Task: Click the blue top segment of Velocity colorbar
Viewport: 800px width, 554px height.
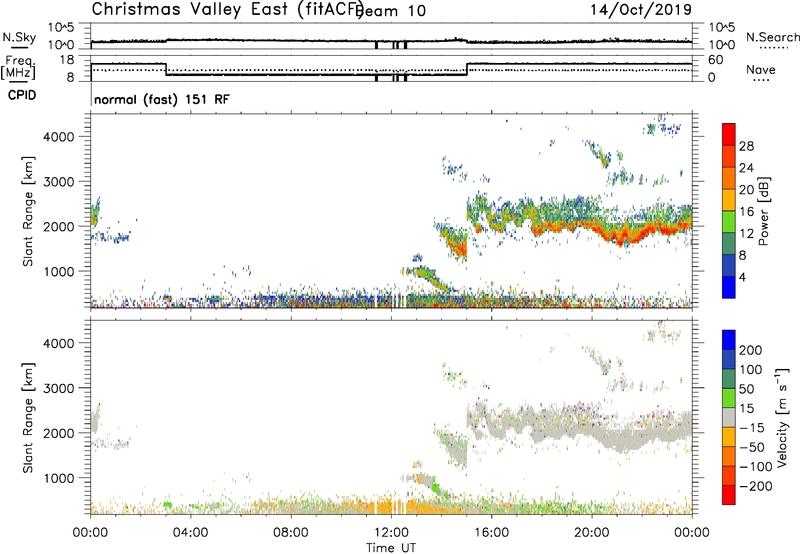Action: tap(729, 340)
